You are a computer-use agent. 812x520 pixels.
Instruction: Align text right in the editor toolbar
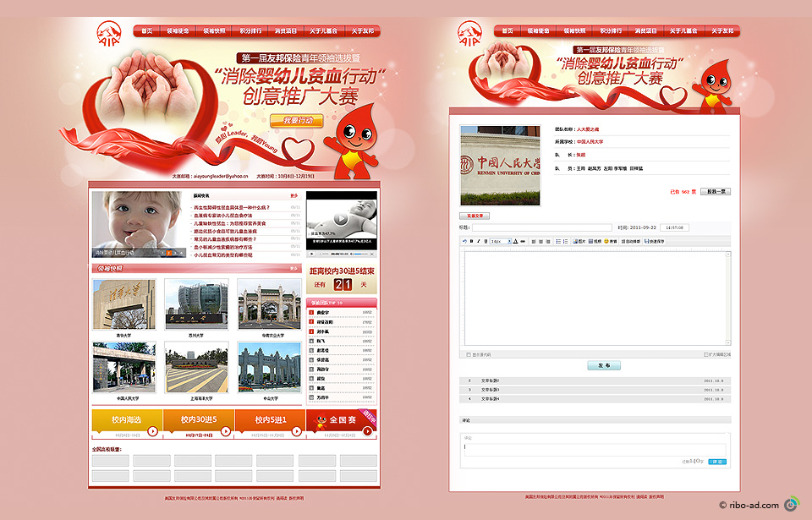click(548, 241)
